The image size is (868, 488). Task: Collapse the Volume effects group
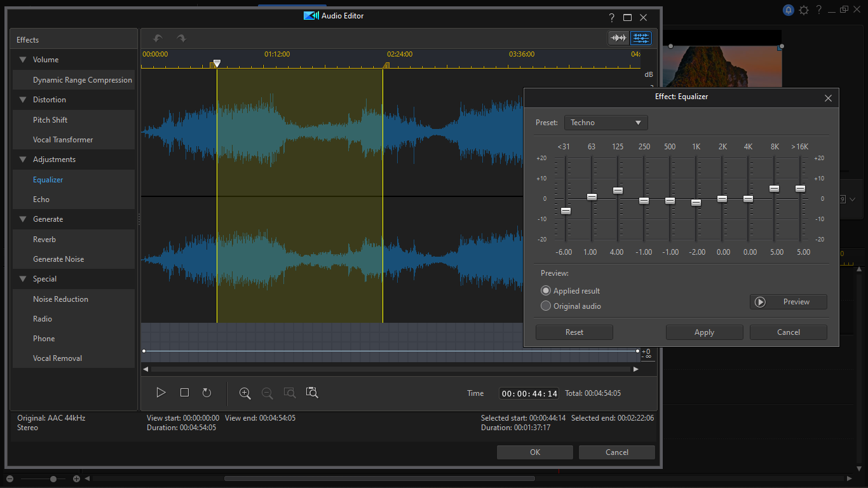tap(23, 60)
